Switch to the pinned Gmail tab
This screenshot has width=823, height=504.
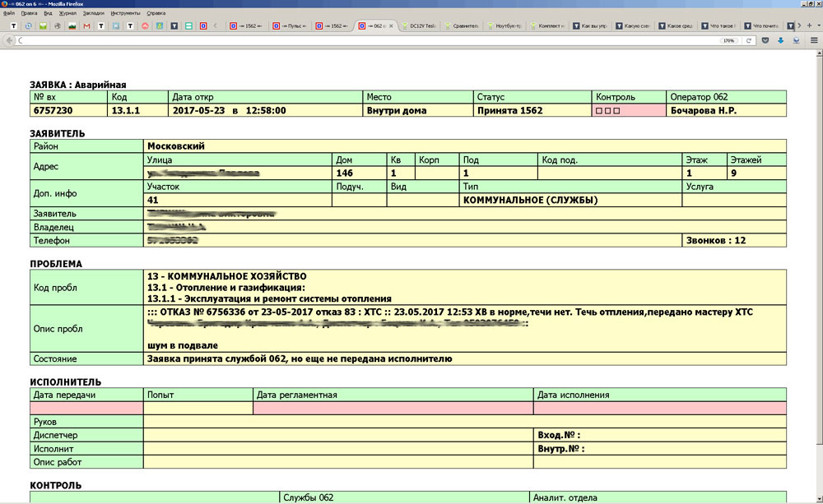(86, 25)
